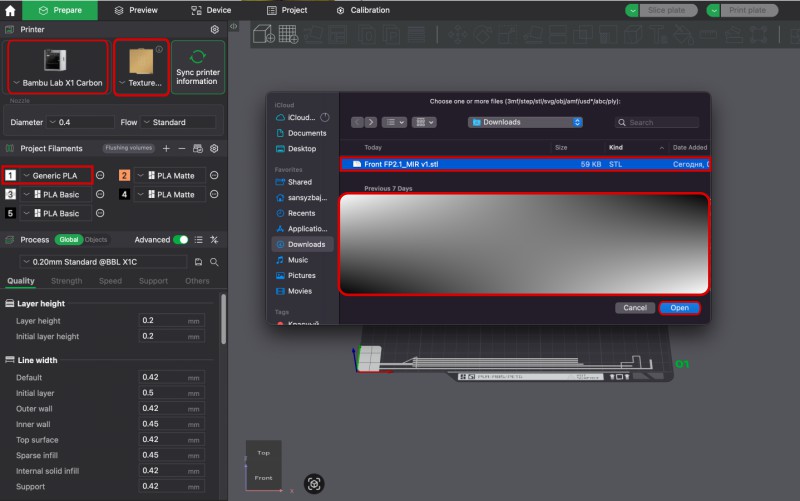Click Cancel button in file dialog
The height and width of the screenshot is (501, 800).
click(635, 308)
